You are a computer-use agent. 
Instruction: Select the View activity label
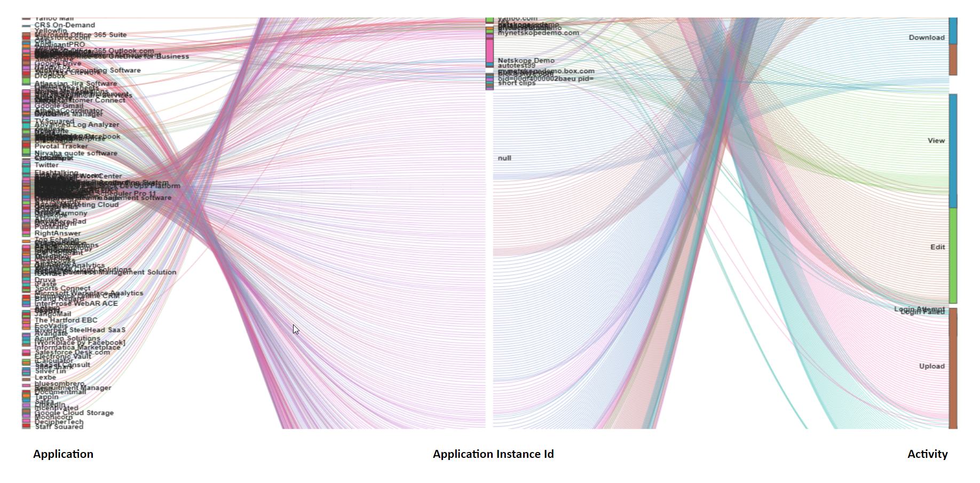[936, 141]
